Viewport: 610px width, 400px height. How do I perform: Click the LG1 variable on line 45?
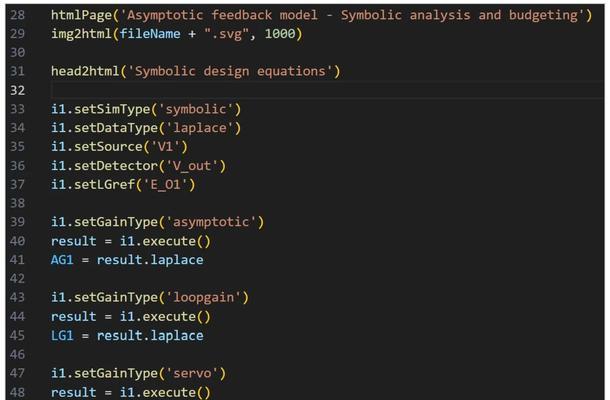62,335
